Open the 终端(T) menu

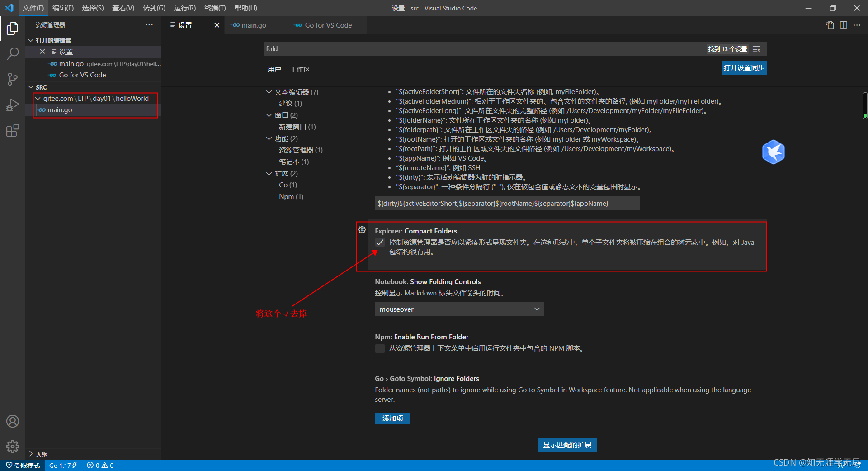point(215,8)
